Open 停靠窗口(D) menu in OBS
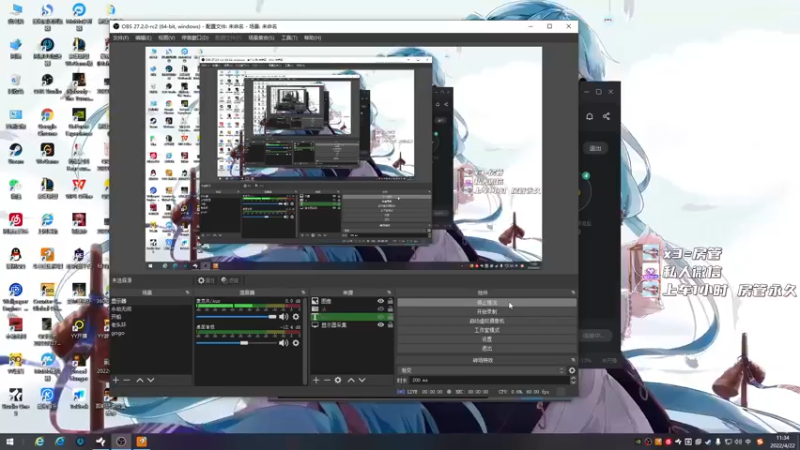The image size is (800, 450). coord(195,38)
